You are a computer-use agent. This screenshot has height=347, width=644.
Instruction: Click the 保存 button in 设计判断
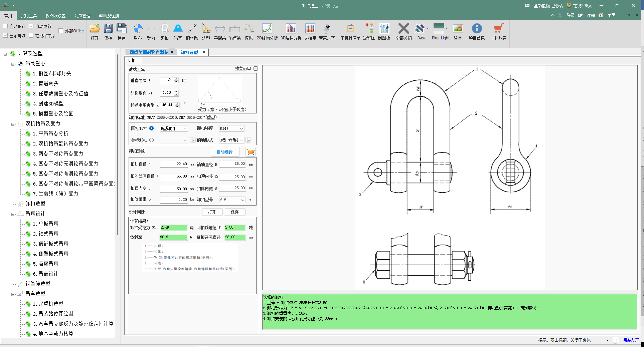point(235,212)
